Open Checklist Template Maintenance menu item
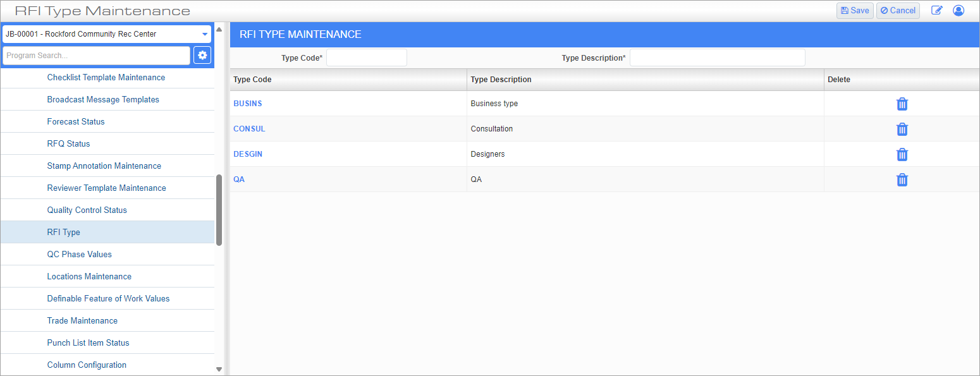This screenshot has width=980, height=376. pos(106,78)
